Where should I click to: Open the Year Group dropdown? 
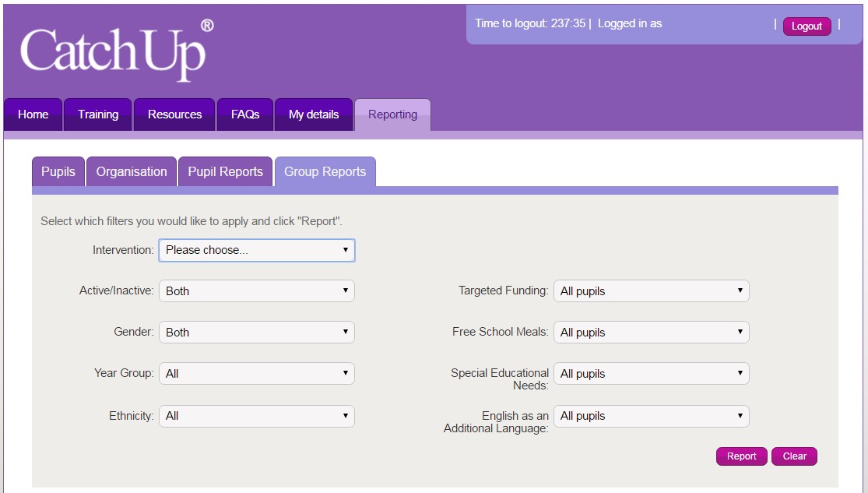point(257,374)
